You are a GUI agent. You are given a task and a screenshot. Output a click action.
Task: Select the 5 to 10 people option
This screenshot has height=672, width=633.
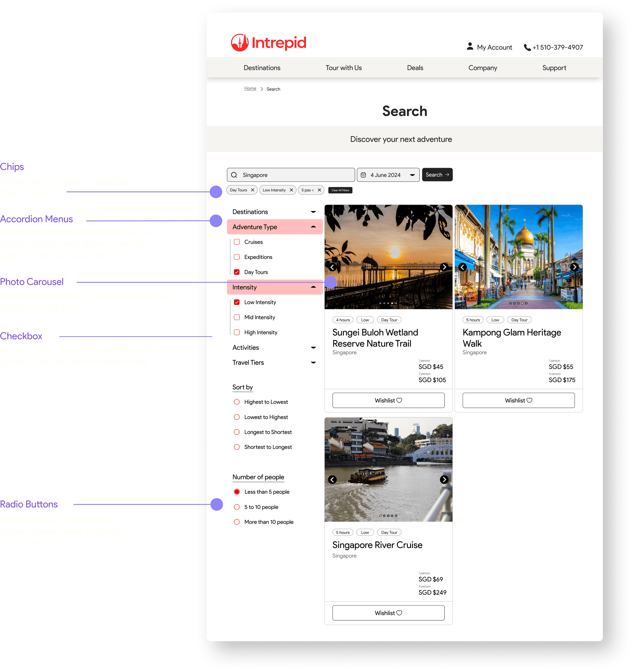(237, 507)
